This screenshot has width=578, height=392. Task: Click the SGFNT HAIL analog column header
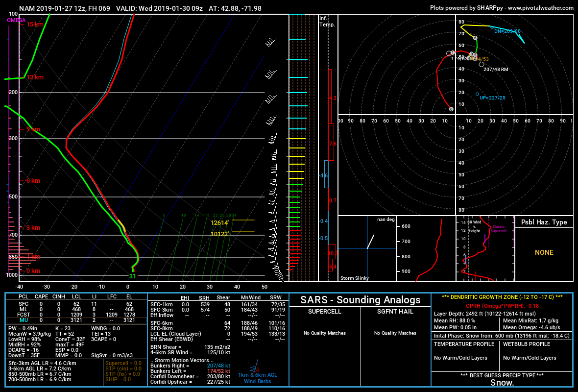395,312
